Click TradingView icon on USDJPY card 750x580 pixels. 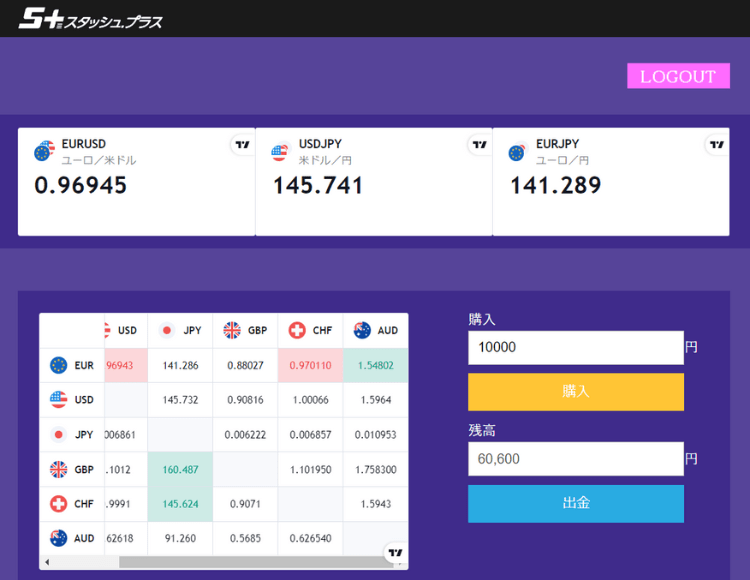click(x=479, y=145)
